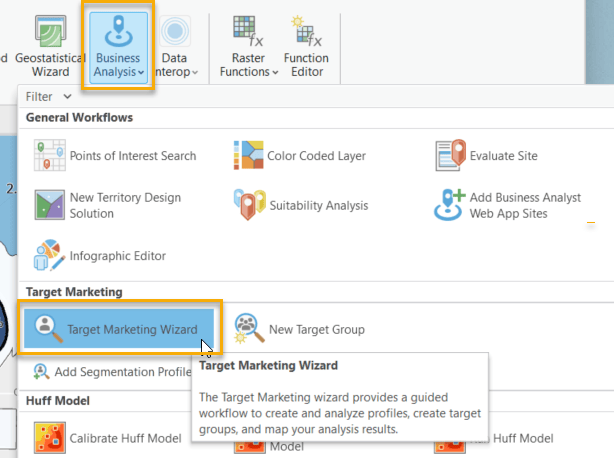Start New Territory Design Solution label
The image size is (614, 458).
tap(125, 206)
